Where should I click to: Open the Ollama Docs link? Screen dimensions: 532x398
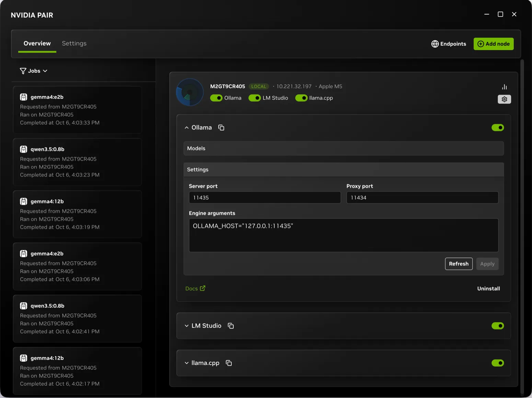(x=195, y=289)
